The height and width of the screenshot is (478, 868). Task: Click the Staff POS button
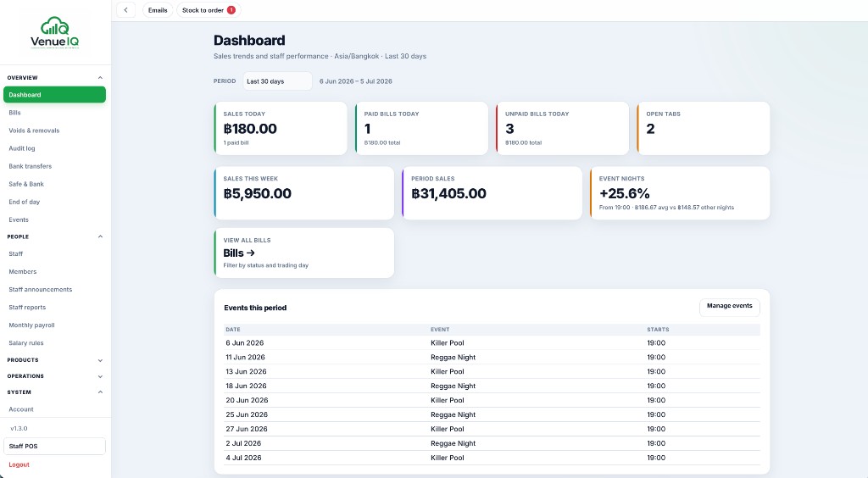coord(54,446)
